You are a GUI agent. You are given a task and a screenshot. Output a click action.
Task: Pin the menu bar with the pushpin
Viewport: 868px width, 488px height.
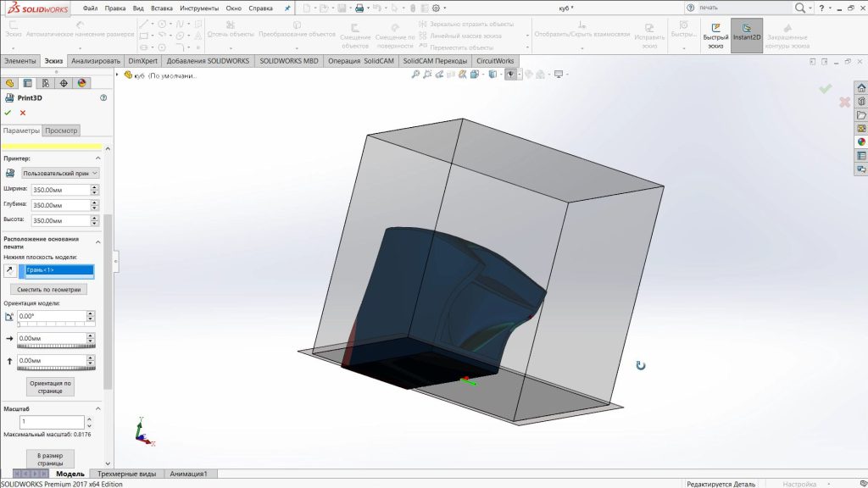click(287, 8)
